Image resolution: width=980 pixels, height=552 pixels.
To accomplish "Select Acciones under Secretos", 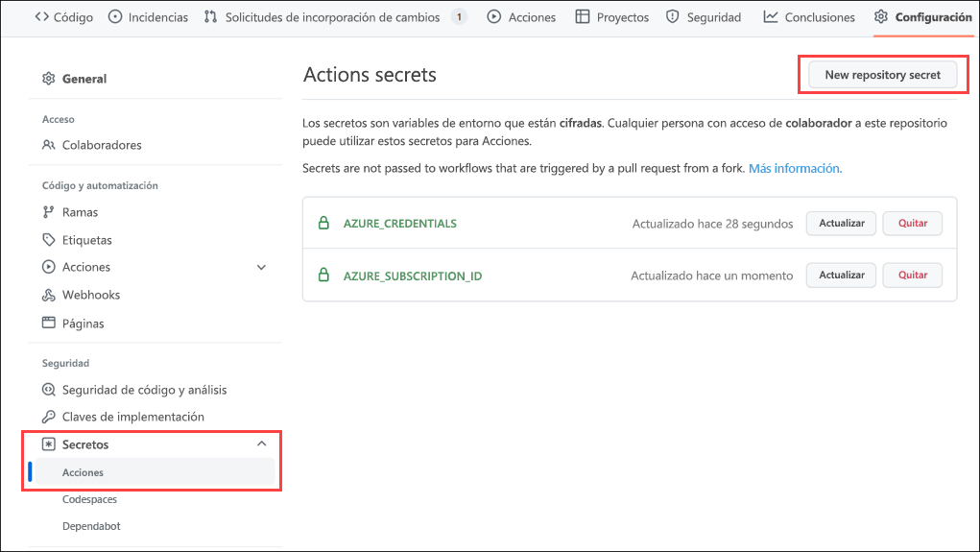I will (155, 472).
